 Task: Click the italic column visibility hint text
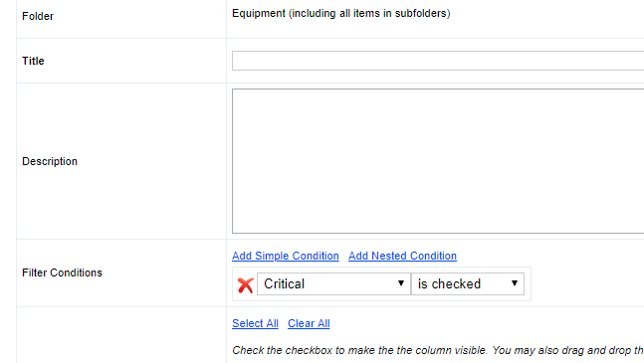pyautogui.click(x=438, y=351)
